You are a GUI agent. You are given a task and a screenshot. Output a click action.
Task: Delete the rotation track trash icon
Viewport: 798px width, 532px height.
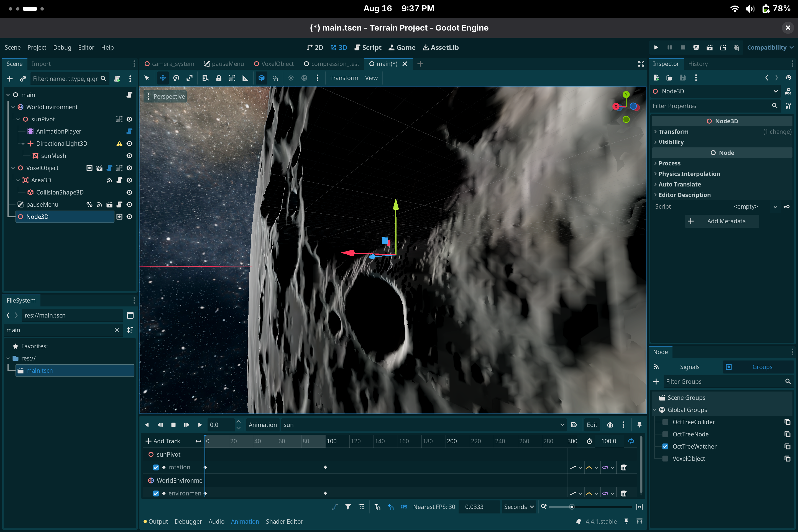[623, 467]
